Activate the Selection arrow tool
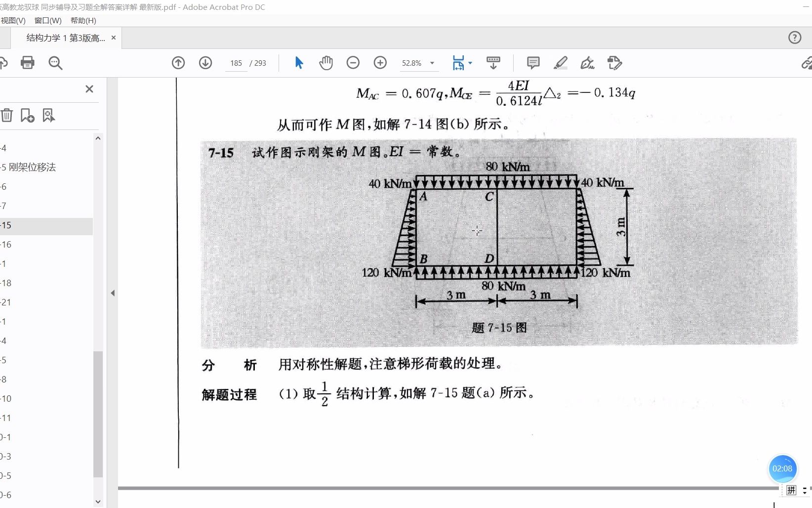Image resolution: width=812 pixels, height=508 pixels. pyautogui.click(x=298, y=63)
